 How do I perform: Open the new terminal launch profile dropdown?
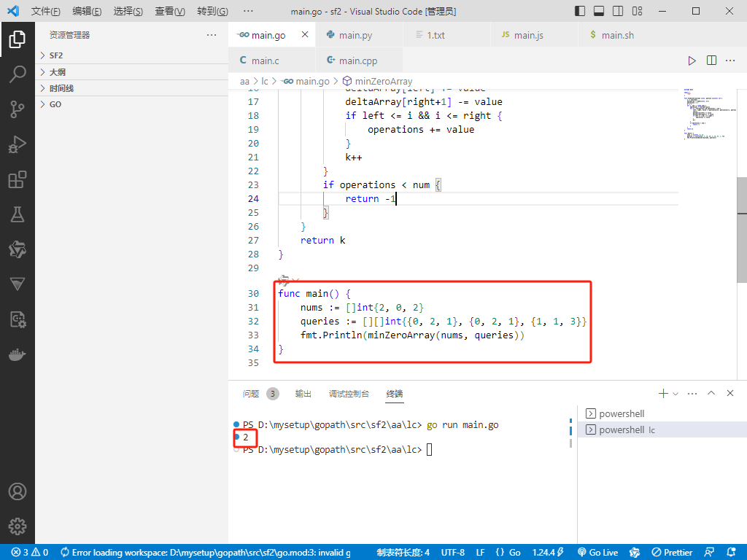pyautogui.click(x=675, y=394)
